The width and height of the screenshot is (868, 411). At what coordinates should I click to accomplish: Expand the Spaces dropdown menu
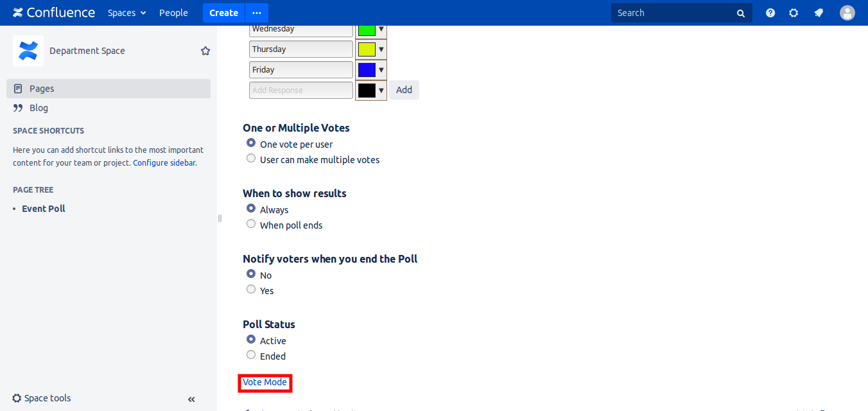coord(126,13)
